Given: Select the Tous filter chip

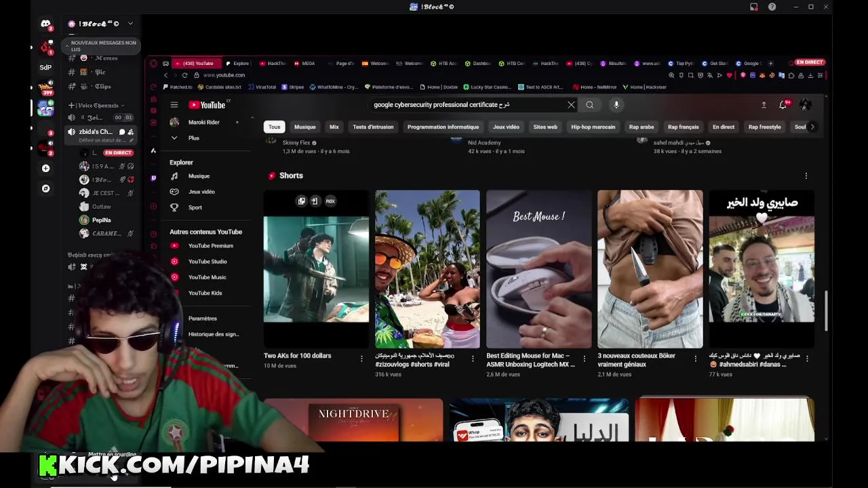Looking at the screenshot, I should (x=274, y=127).
